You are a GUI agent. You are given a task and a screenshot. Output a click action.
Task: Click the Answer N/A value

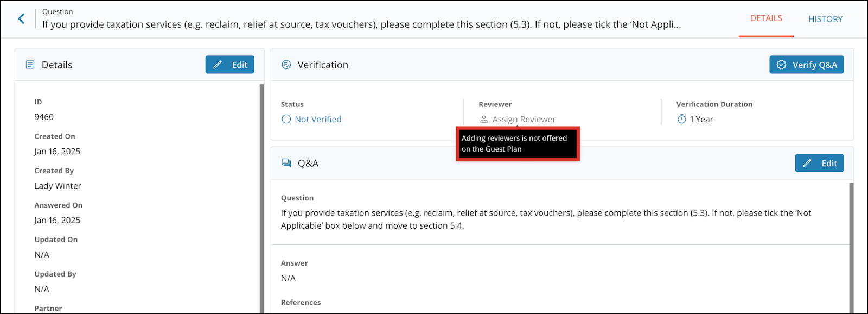[x=288, y=278]
